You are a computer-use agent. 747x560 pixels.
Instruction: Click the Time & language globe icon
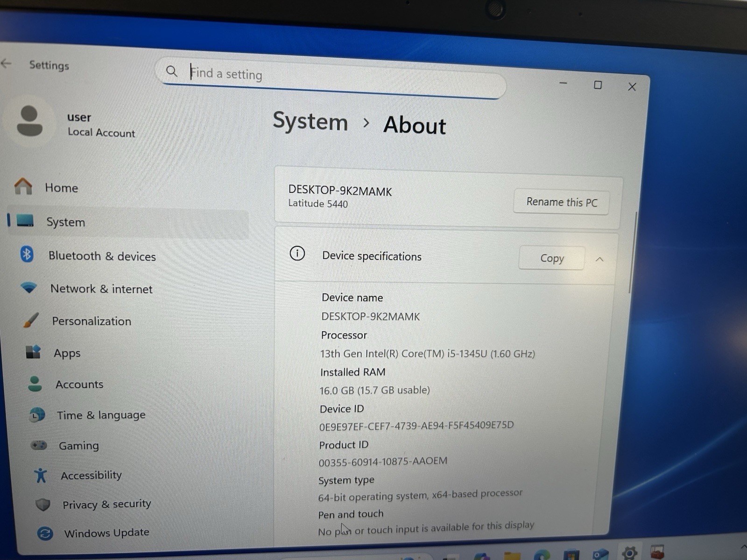coord(37,414)
